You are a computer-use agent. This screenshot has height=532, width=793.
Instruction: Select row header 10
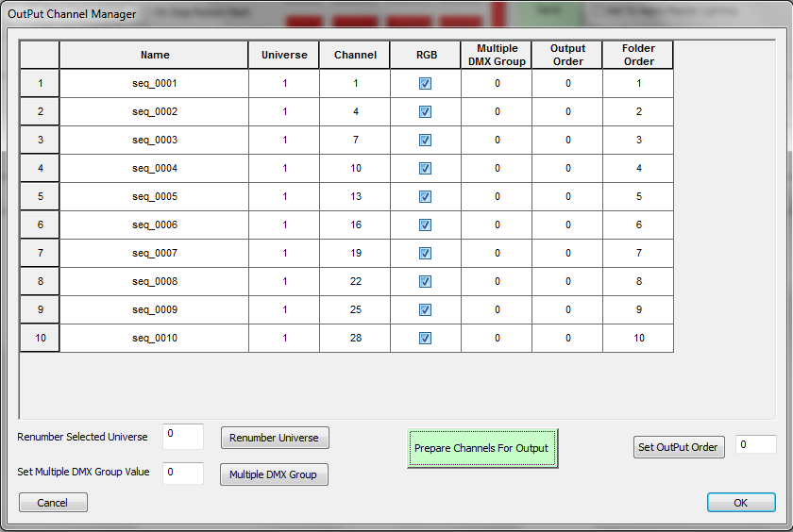tap(40, 338)
